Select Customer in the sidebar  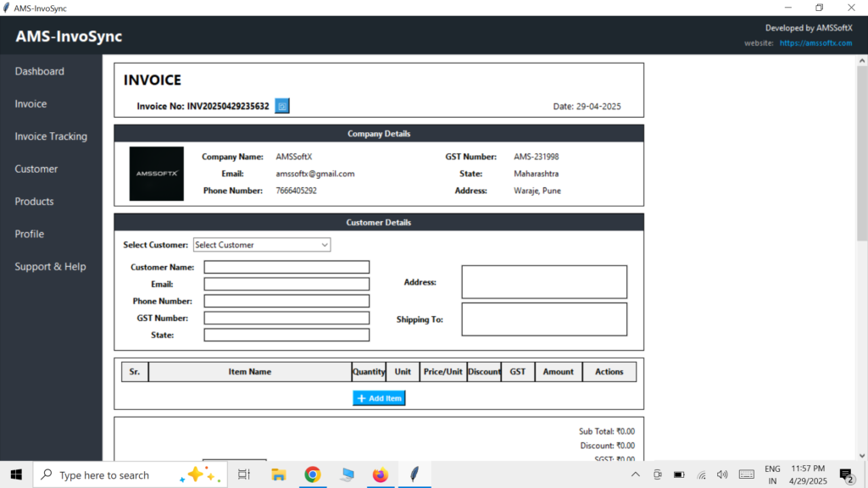(x=36, y=169)
